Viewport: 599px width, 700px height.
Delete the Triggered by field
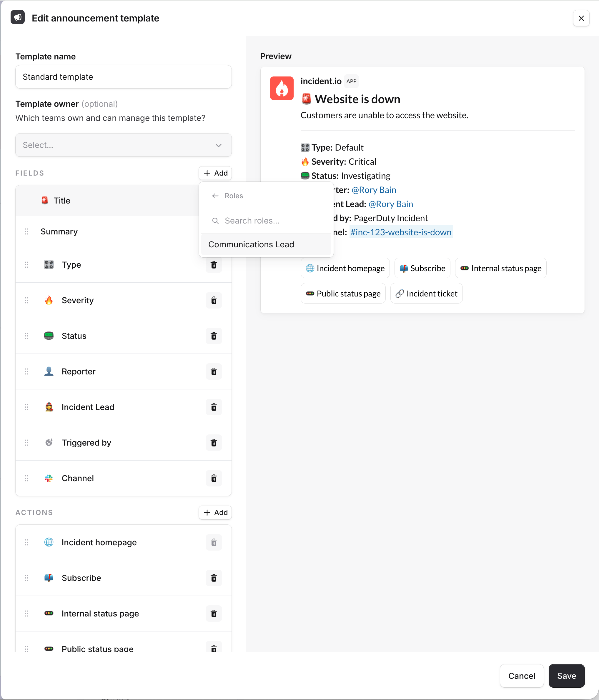pyautogui.click(x=214, y=443)
